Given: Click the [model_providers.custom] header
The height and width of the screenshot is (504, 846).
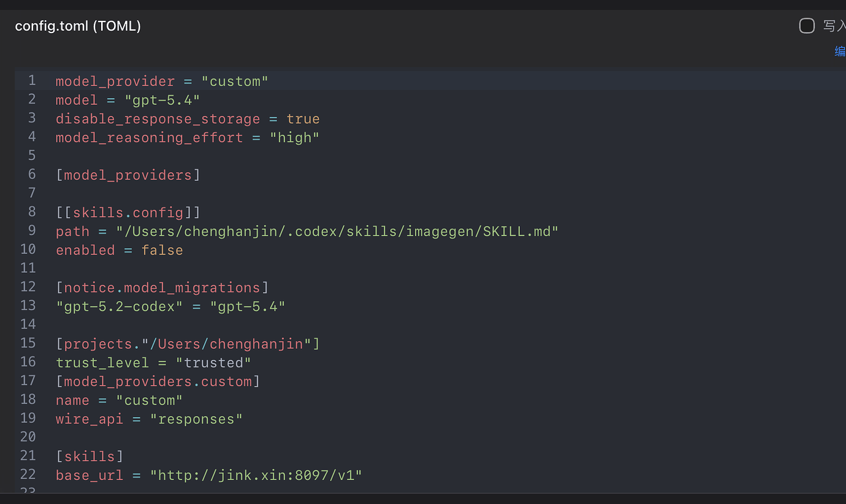Looking at the screenshot, I should (158, 381).
